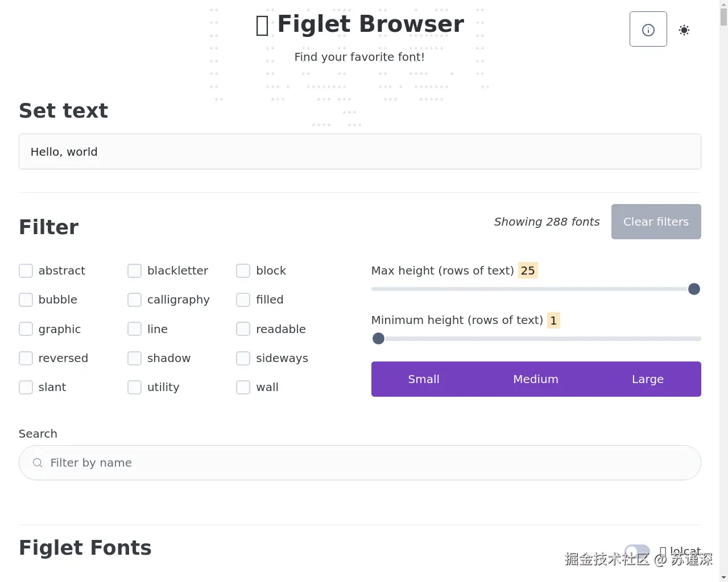728x582 pixels.
Task: Toggle dark mode with the sun icon
Action: (684, 30)
